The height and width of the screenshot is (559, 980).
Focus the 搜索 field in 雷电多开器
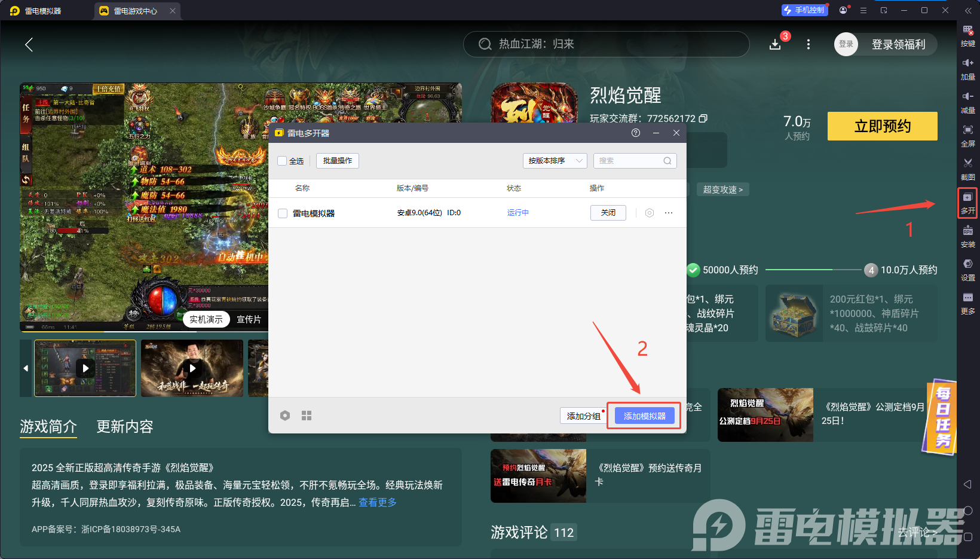click(x=635, y=161)
